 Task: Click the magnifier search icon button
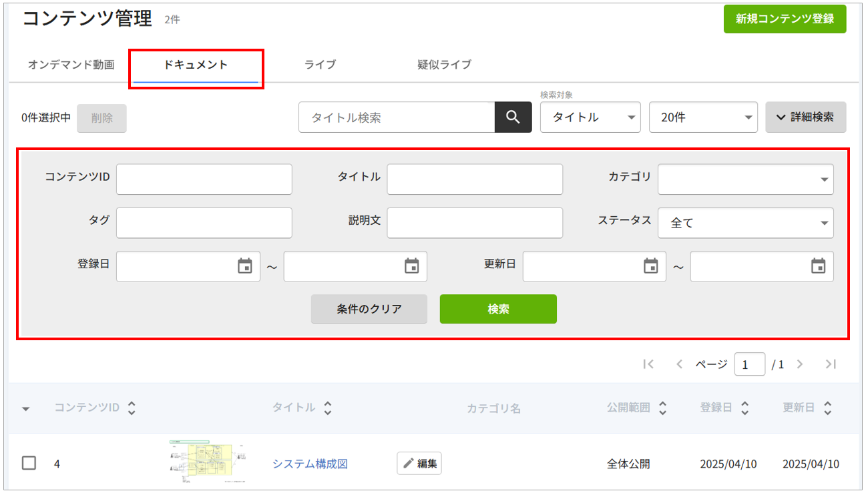point(513,117)
